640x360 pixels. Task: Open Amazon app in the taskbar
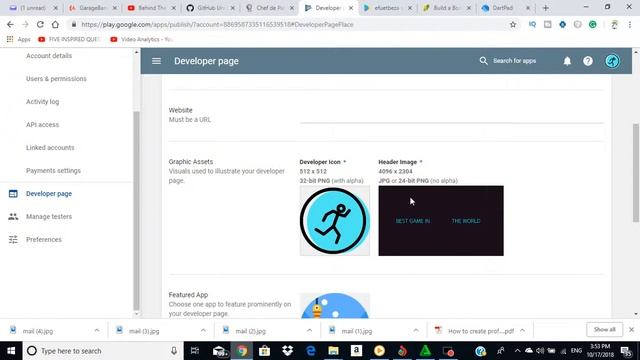pos(356,351)
